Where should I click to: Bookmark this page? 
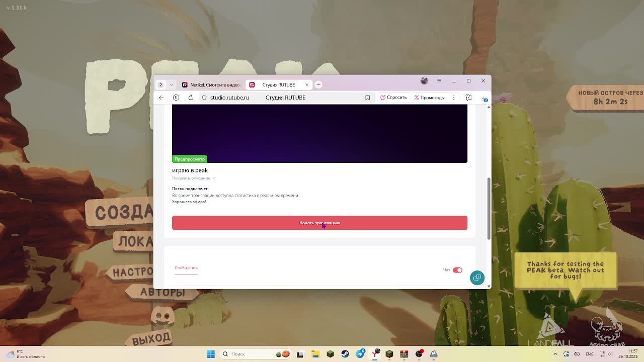(x=367, y=98)
